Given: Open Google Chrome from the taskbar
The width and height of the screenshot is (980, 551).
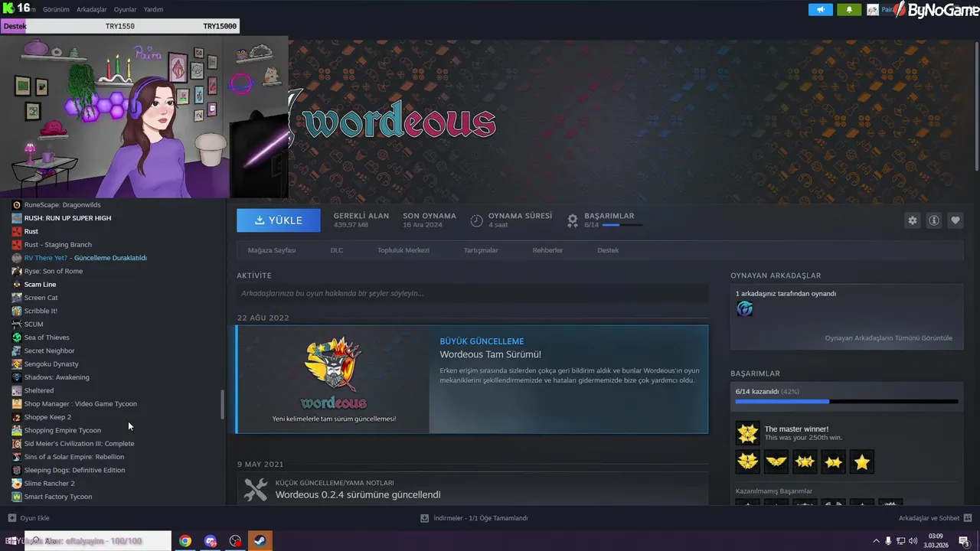Looking at the screenshot, I should click(185, 541).
